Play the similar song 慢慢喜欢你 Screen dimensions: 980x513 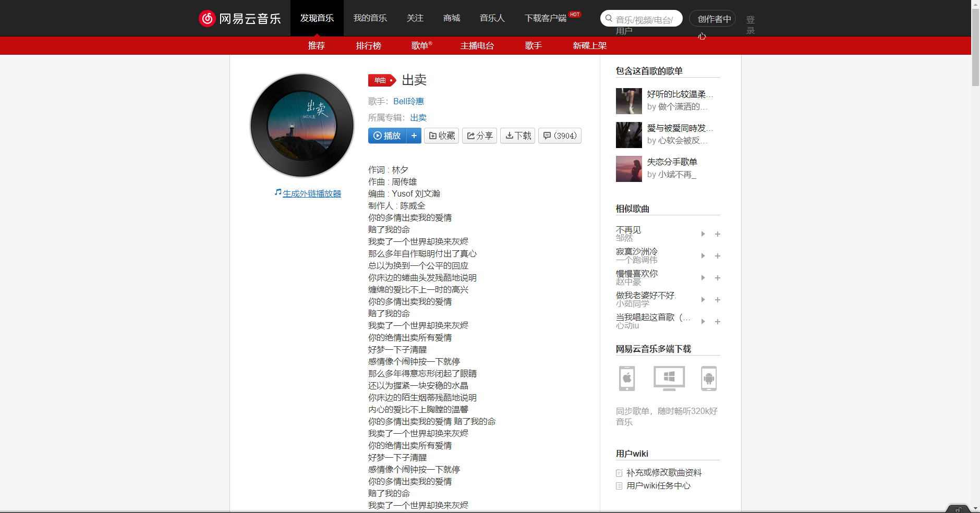pyautogui.click(x=703, y=278)
